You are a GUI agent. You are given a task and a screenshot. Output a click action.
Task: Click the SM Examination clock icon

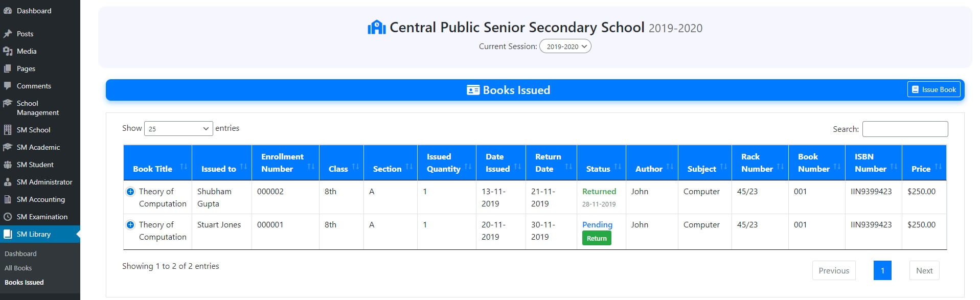tap(8, 217)
